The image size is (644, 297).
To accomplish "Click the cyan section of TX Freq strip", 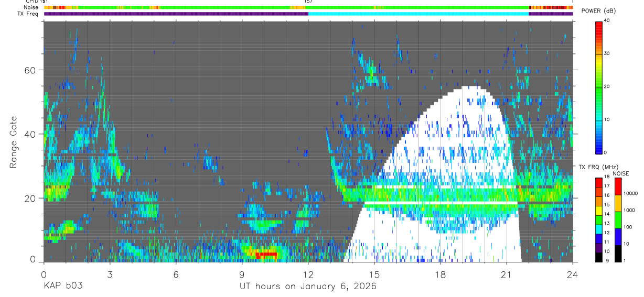I will point(418,14).
